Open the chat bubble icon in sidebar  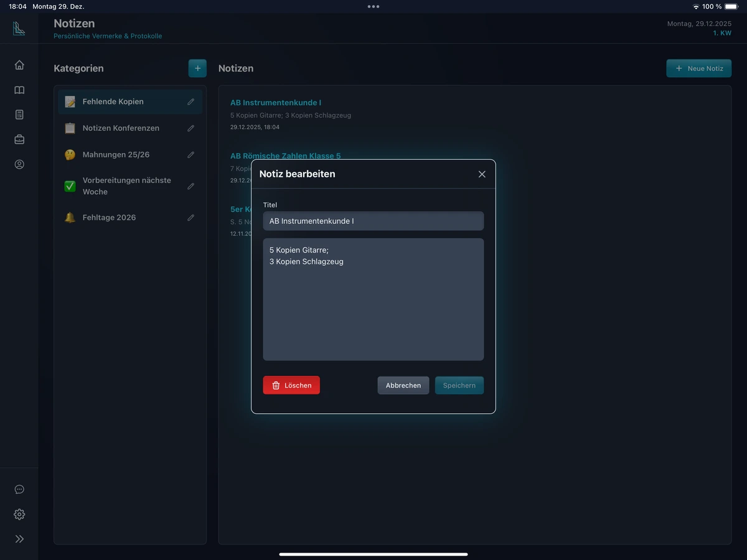pyautogui.click(x=19, y=490)
